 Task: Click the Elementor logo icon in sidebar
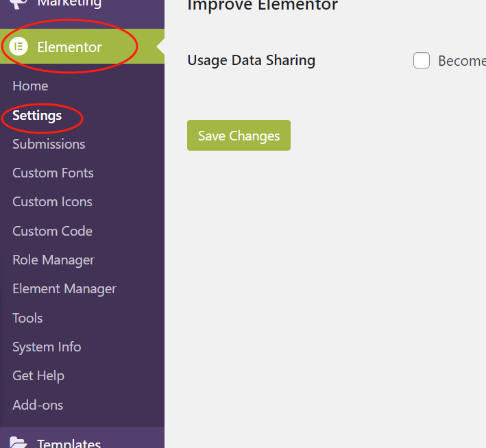(x=19, y=47)
